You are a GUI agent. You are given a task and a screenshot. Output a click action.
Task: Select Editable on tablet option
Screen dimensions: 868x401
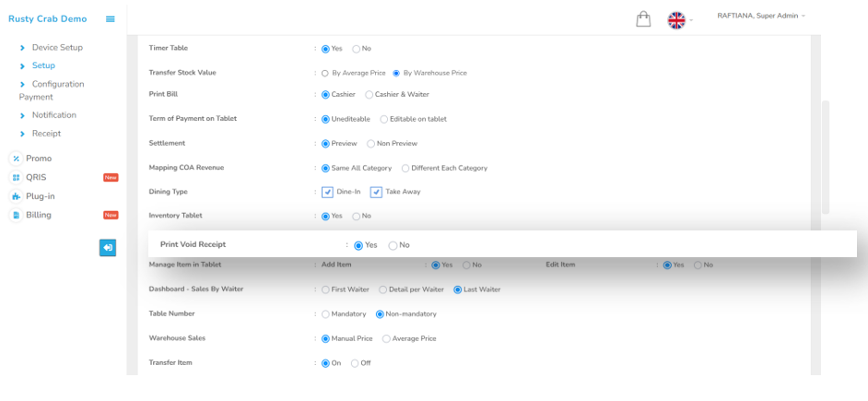pos(384,119)
